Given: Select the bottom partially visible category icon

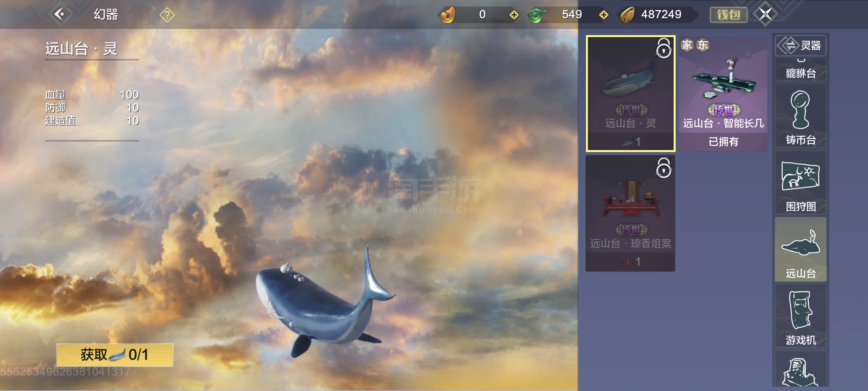Looking at the screenshot, I should [x=800, y=369].
